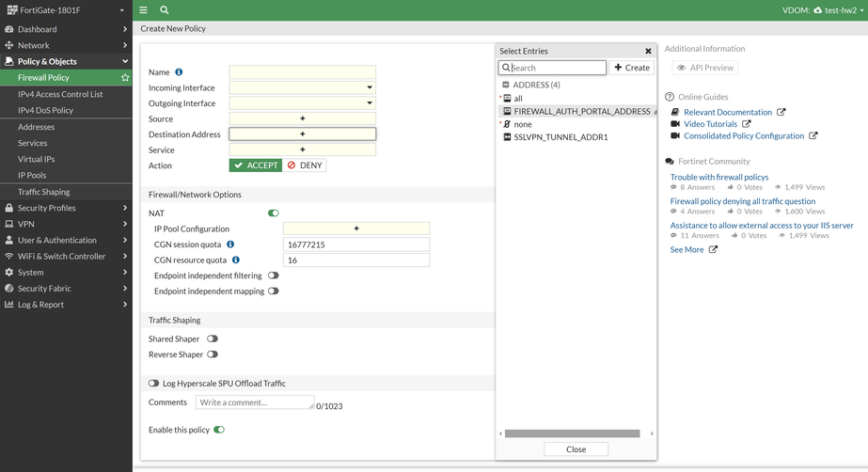Image resolution: width=868 pixels, height=472 pixels.
Task: Toggle Log Hyperscale SPU Offload Traffic
Action: point(153,383)
